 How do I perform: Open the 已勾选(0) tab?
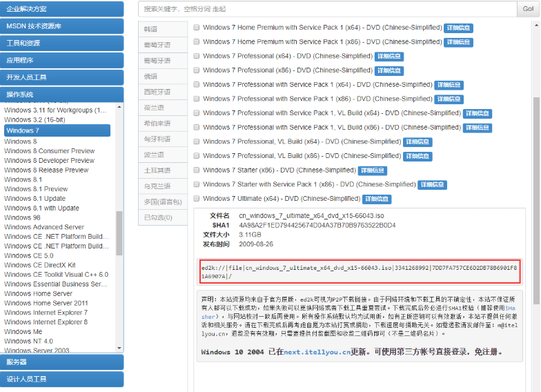click(x=158, y=217)
